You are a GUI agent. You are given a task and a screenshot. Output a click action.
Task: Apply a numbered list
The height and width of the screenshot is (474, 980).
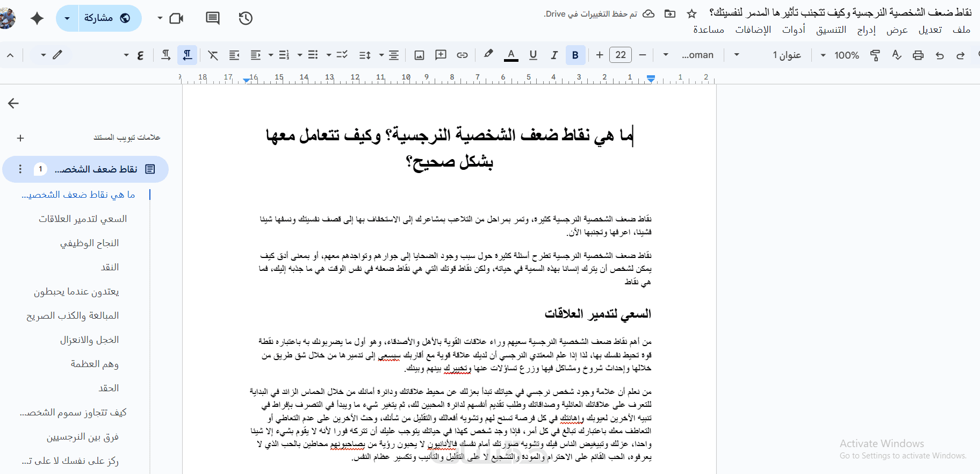[284, 55]
